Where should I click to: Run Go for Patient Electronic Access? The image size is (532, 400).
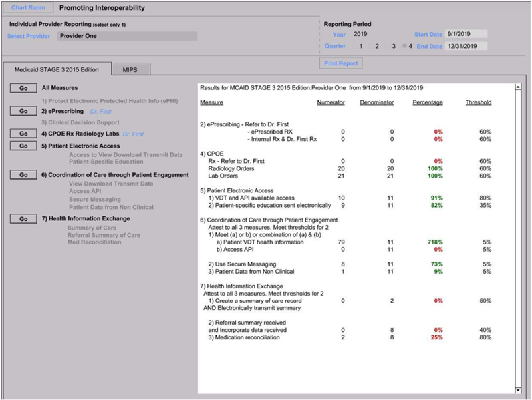(x=23, y=145)
